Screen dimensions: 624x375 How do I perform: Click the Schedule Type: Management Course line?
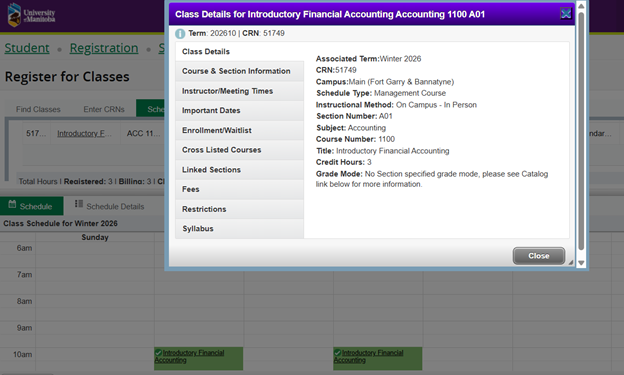tap(381, 93)
